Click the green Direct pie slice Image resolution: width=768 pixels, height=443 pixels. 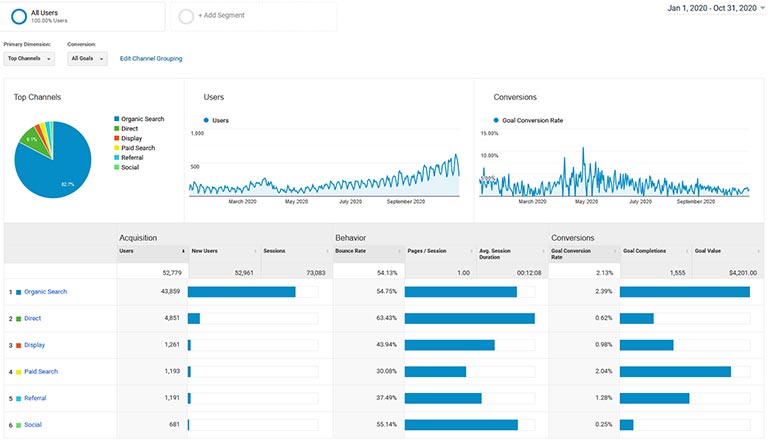point(34,141)
